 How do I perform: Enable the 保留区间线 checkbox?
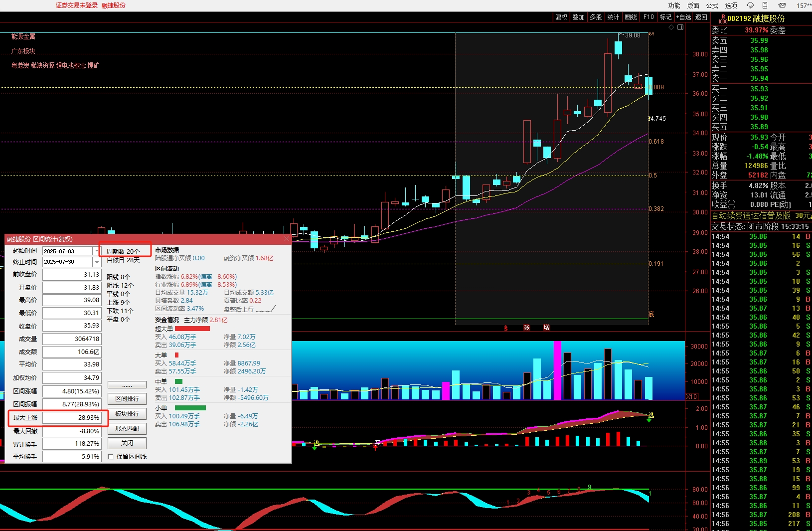(x=111, y=456)
